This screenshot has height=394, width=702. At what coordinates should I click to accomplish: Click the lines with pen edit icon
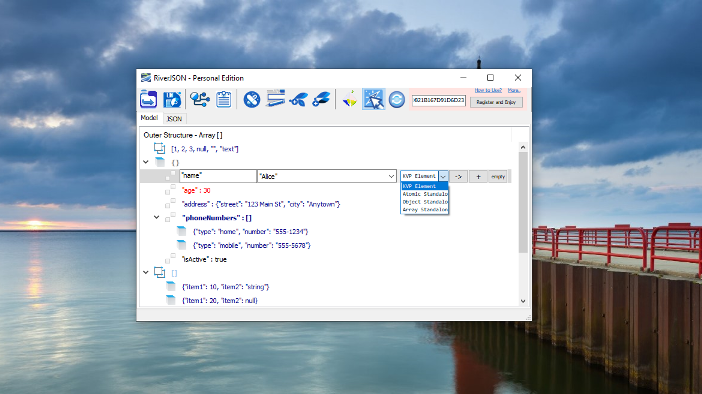click(x=275, y=98)
